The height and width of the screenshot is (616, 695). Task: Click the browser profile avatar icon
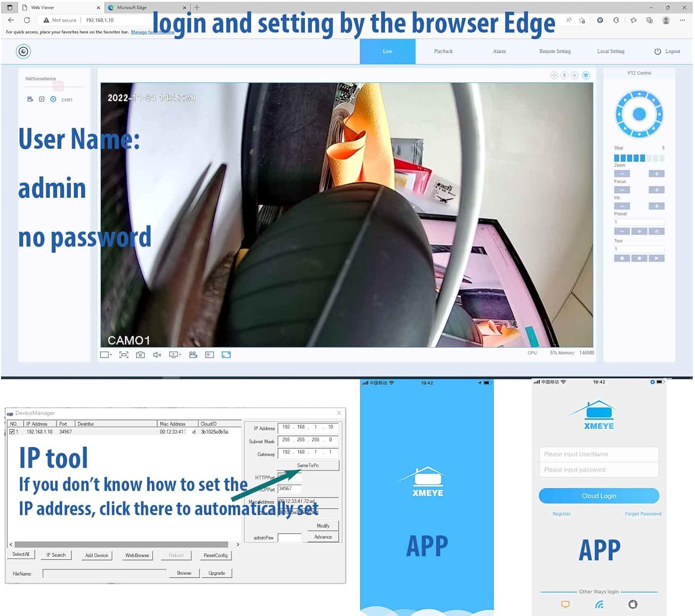[666, 20]
